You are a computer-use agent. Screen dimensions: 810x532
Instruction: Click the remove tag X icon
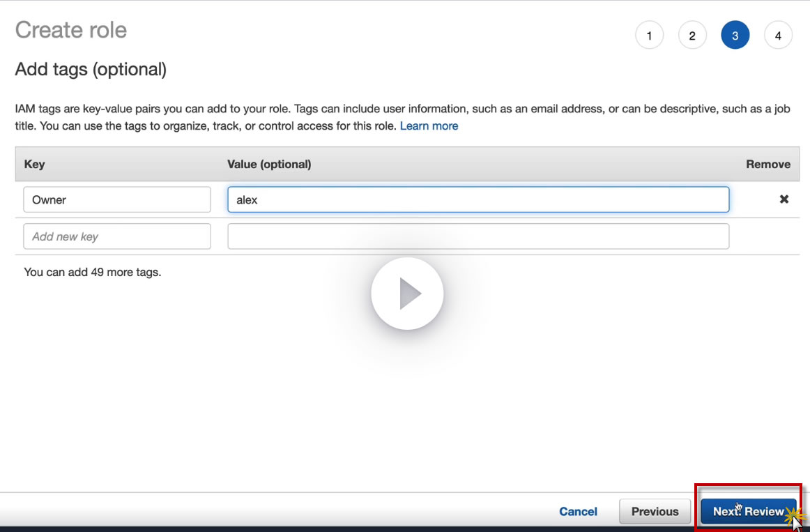pos(784,199)
